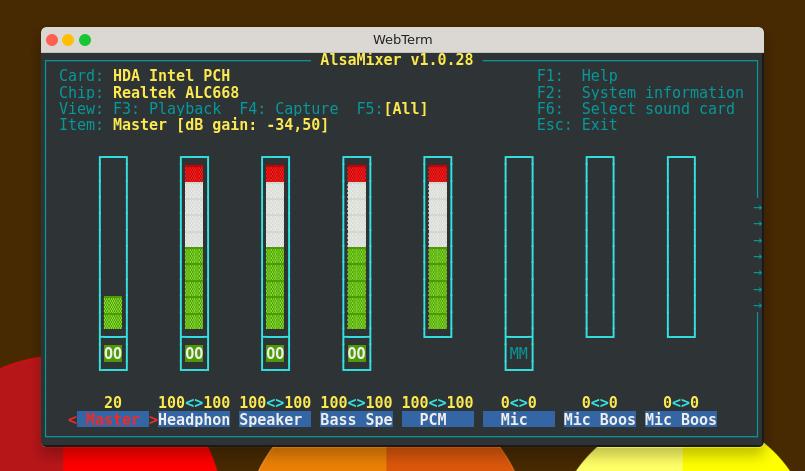Select the second Mic Boost channel label
Viewport: 805px width, 471px height.
[681, 419]
